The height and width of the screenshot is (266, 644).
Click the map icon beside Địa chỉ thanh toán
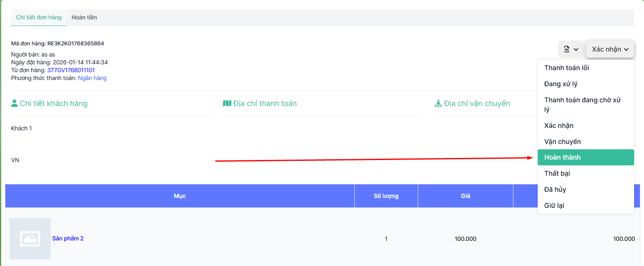[227, 104]
